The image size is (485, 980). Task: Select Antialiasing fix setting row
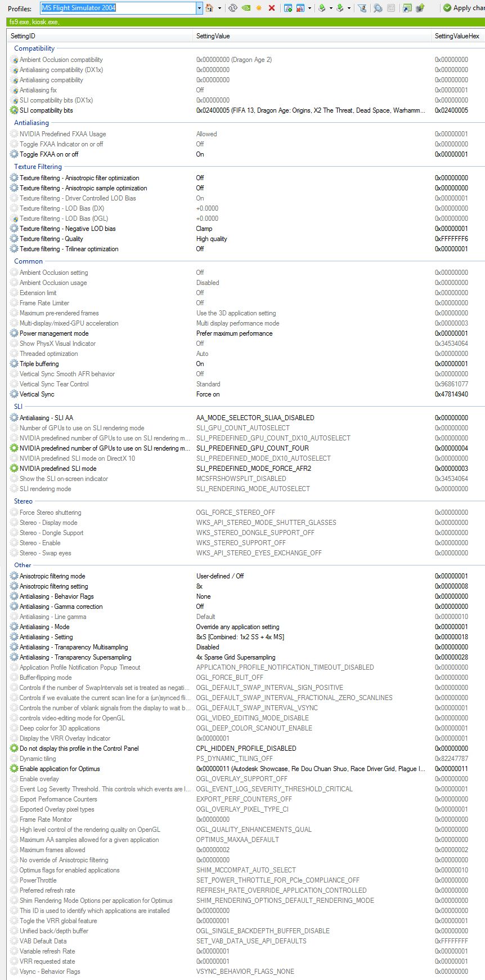pyautogui.click(x=246, y=90)
